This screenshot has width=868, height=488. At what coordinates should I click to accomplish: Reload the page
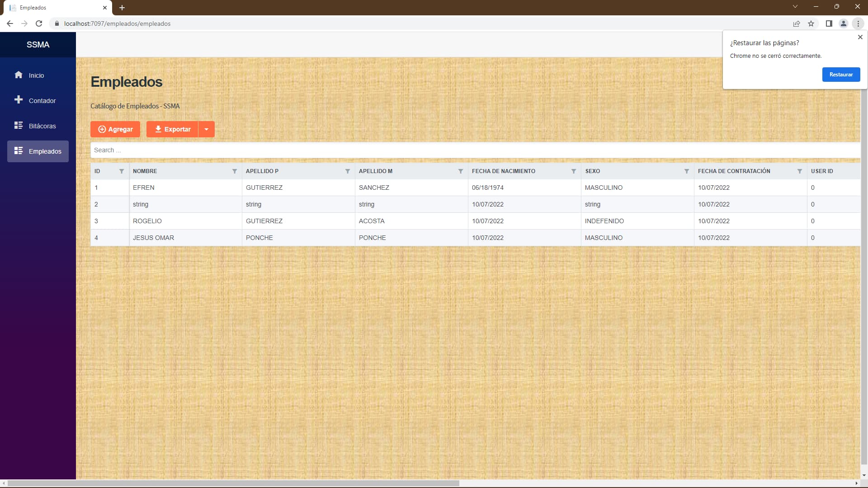tap(38, 23)
